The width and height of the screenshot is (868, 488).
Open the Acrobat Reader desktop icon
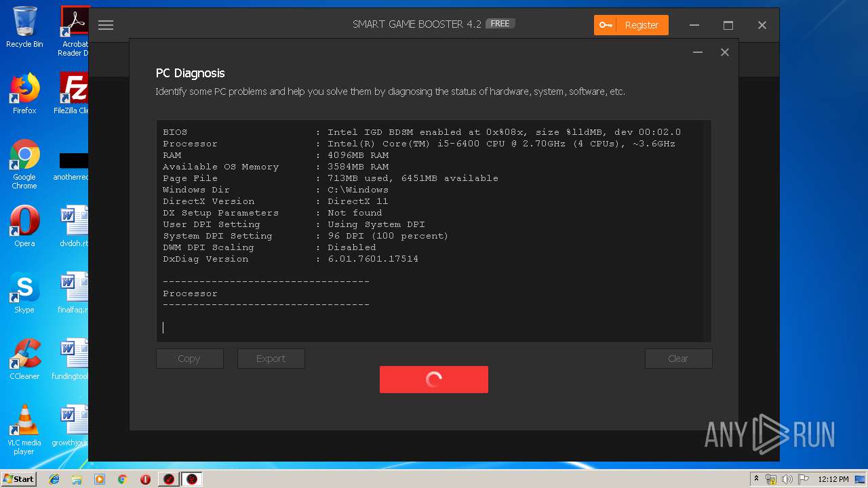[73, 30]
